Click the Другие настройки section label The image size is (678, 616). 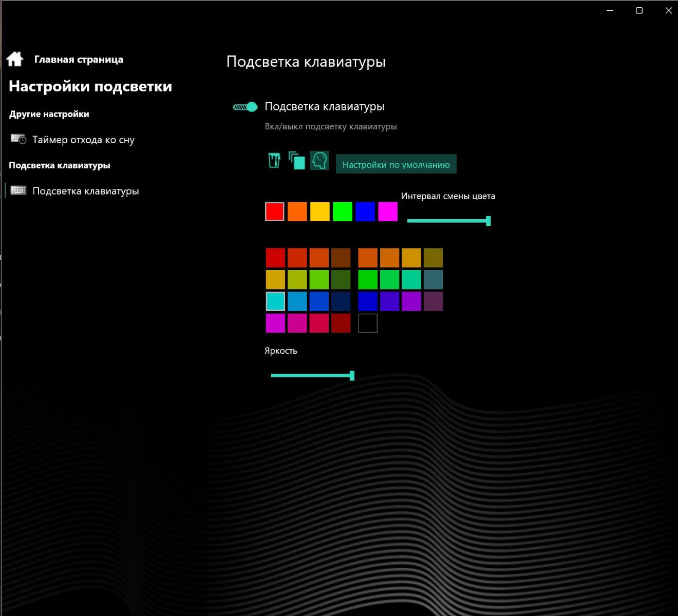[x=49, y=114]
